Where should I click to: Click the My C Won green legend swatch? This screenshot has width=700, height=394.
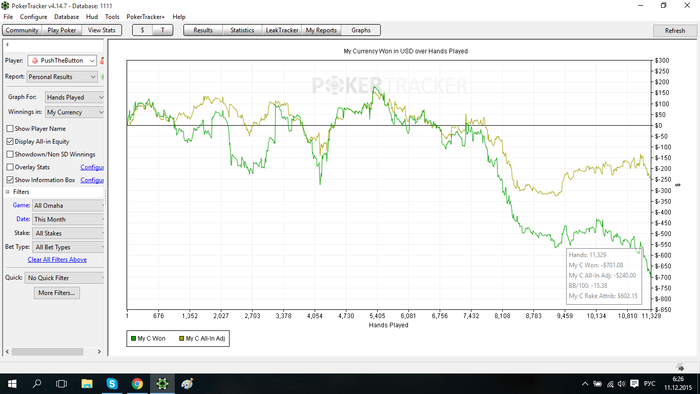133,339
